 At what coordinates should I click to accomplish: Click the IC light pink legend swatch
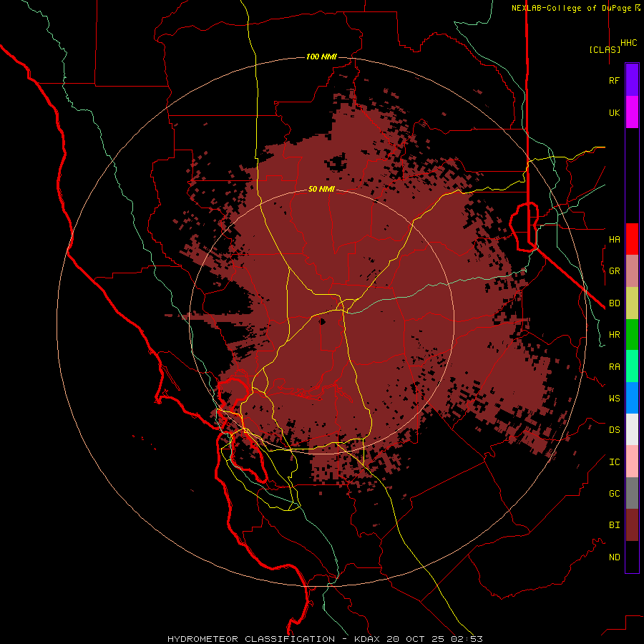coord(632,462)
